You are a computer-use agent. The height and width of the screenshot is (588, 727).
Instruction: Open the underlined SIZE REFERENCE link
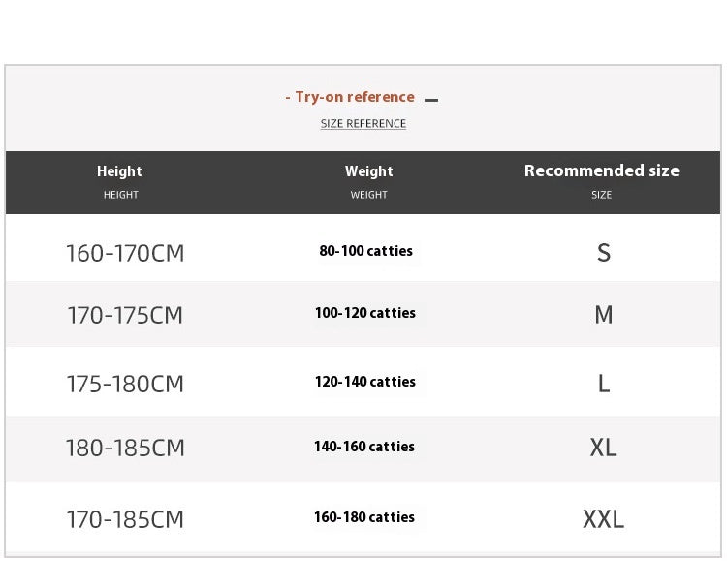click(x=363, y=124)
